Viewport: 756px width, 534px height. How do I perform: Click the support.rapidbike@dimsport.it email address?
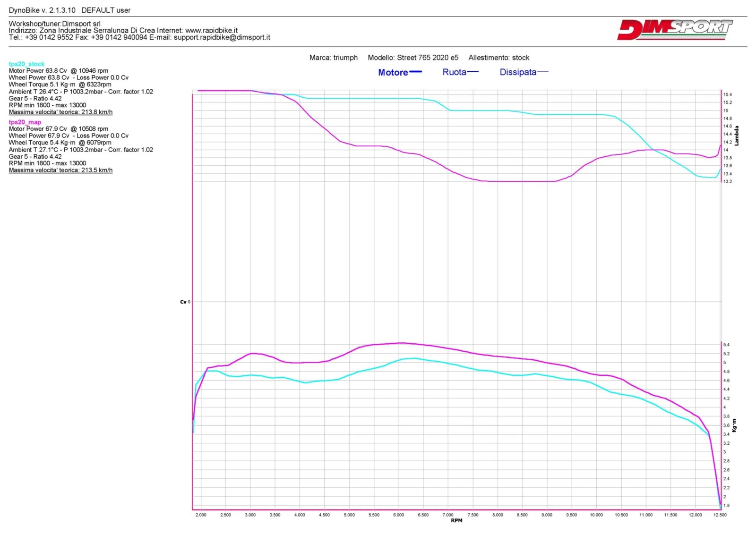(x=222, y=37)
